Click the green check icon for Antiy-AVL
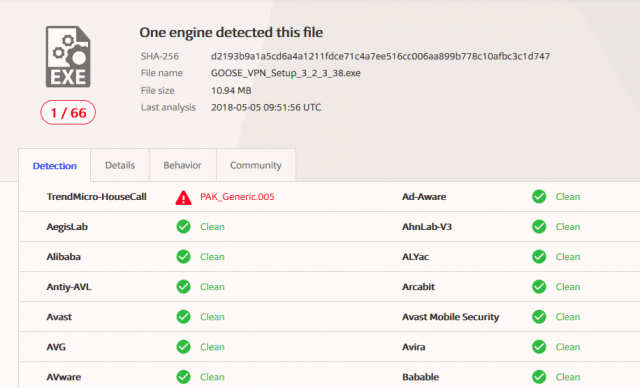This screenshot has width=640, height=388. coord(183,287)
